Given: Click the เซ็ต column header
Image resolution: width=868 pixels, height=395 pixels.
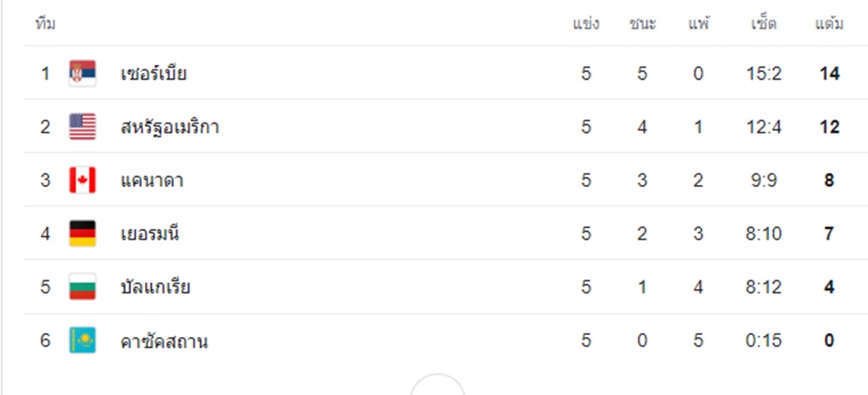Looking at the screenshot, I should tap(764, 23).
